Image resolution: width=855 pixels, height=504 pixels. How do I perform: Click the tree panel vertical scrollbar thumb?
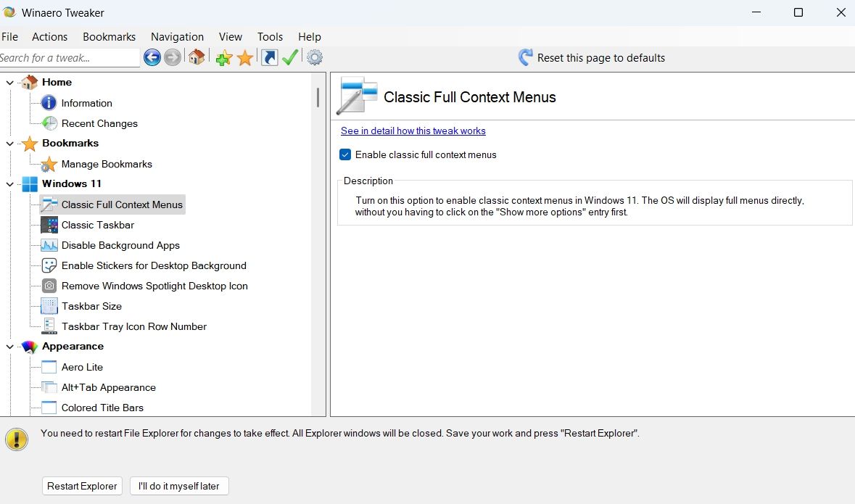[x=318, y=98]
